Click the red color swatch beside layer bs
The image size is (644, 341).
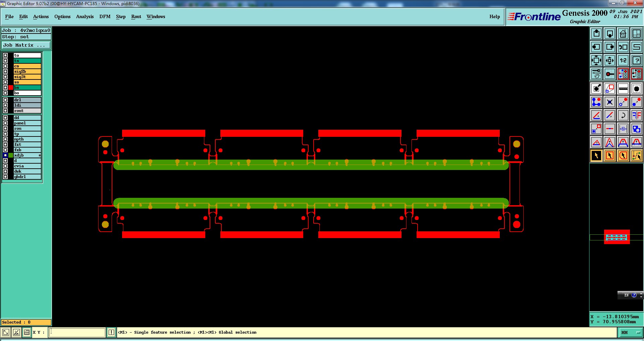(11, 88)
